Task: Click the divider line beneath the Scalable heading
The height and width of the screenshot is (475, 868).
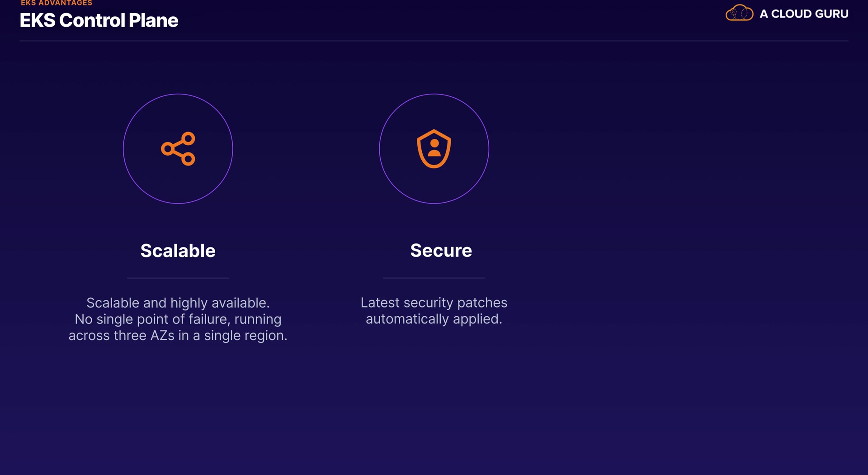Action: [178, 278]
